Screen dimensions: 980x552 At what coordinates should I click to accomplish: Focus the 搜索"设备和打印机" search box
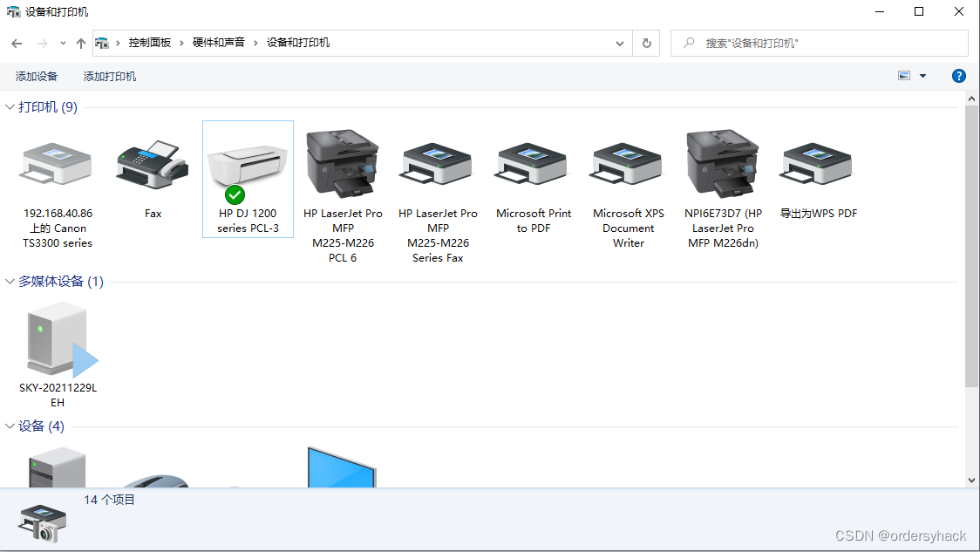tap(820, 43)
